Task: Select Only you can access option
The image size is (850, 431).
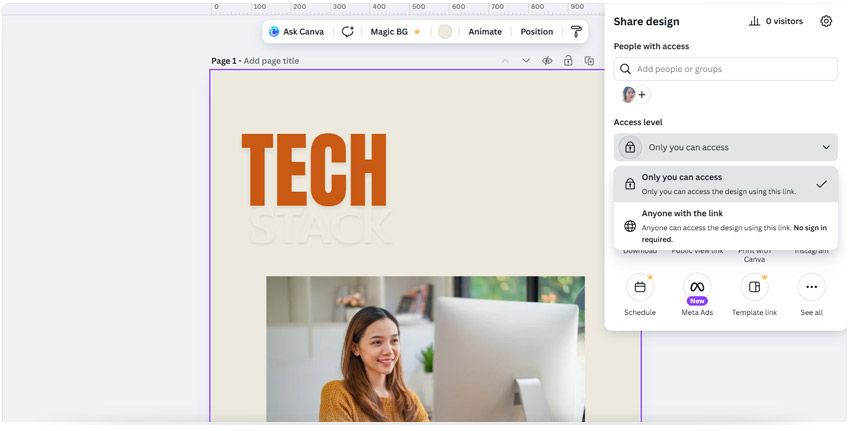Action: (725, 184)
